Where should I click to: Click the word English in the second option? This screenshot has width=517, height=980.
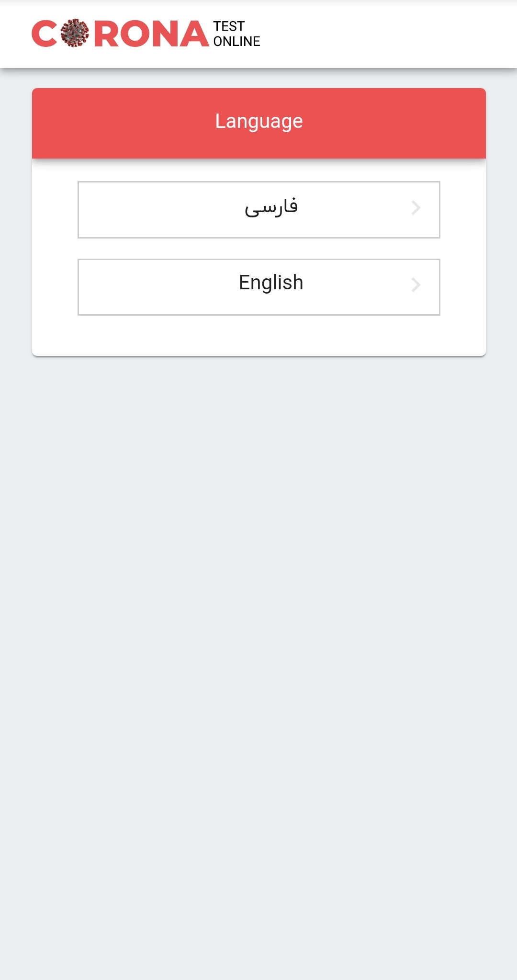pyautogui.click(x=271, y=283)
